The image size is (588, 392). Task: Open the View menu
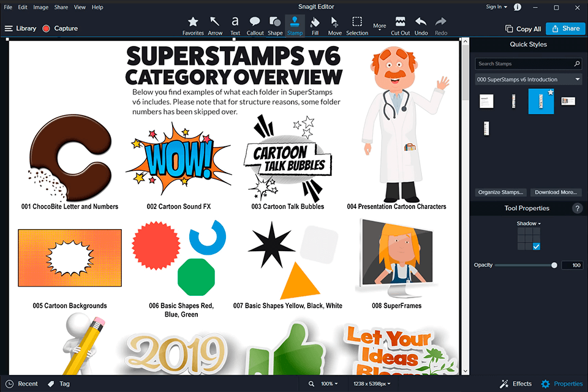pyautogui.click(x=80, y=7)
